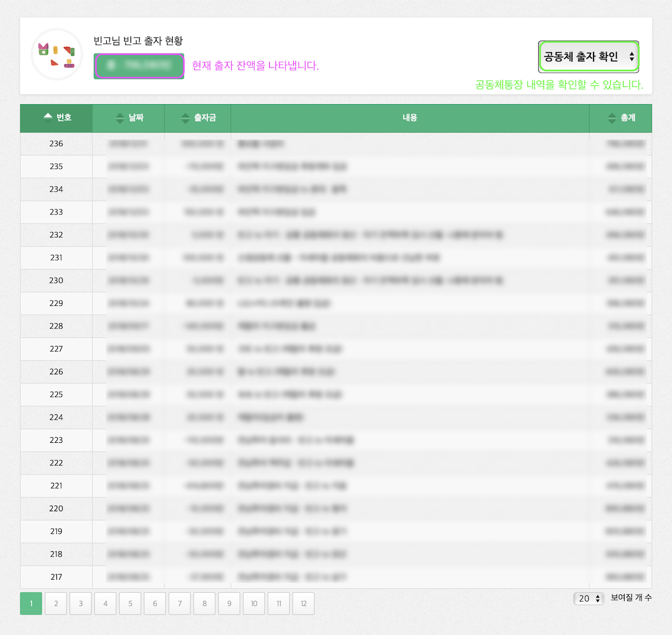Screen dimensions: 672x635
Task: Go to page 10
Action: click(254, 603)
